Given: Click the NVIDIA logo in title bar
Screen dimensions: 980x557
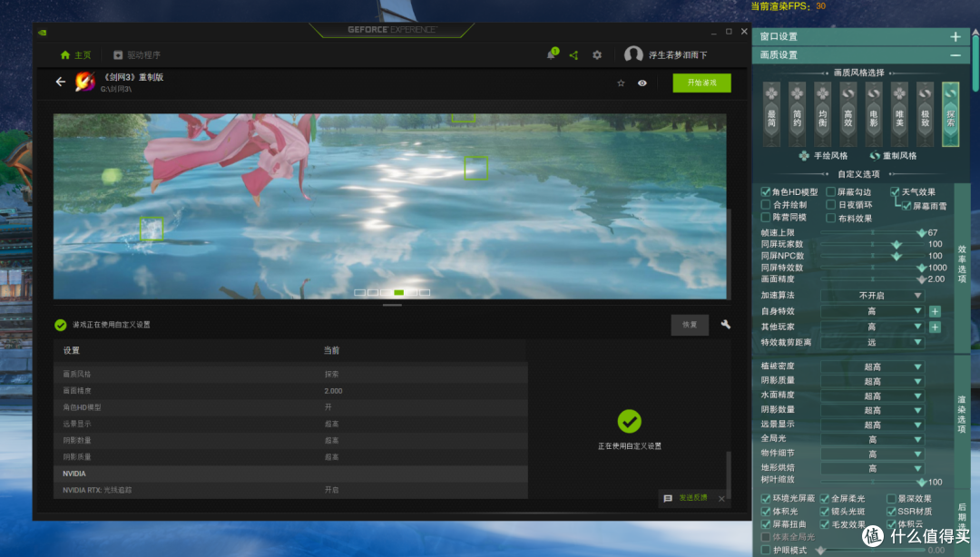Looking at the screenshot, I should pos(43,32).
